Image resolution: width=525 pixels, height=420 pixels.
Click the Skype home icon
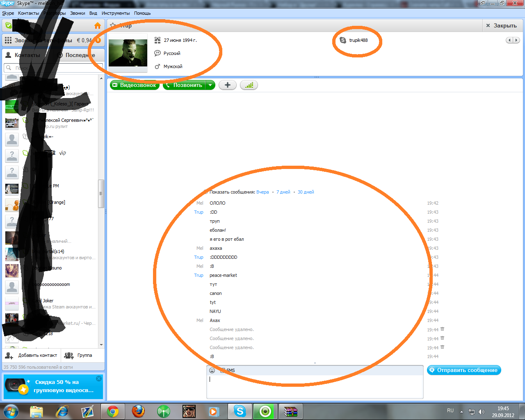pyautogui.click(x=98, y=25)
